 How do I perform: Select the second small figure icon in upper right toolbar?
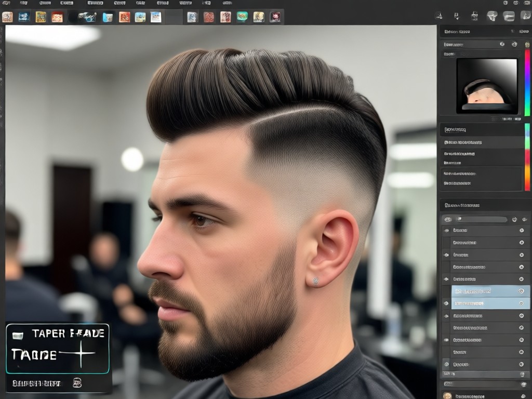(x=456, y=16)
